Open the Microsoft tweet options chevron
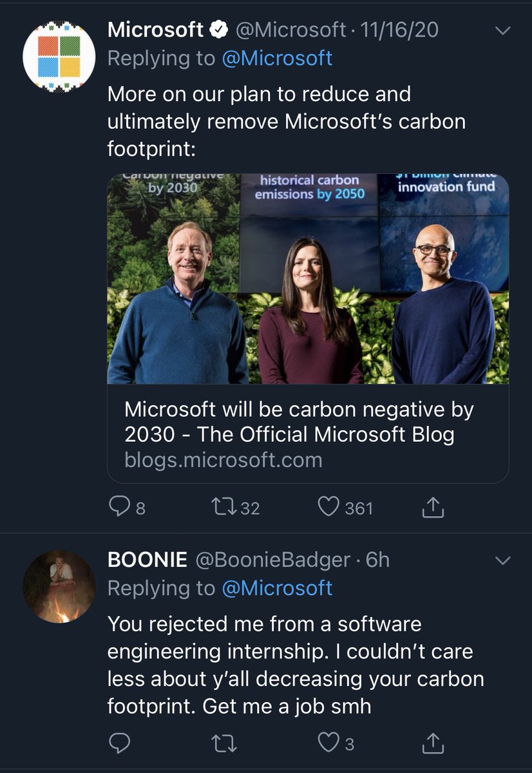Image resolution: width=532 pixels, height=773 pixels. 502,30
